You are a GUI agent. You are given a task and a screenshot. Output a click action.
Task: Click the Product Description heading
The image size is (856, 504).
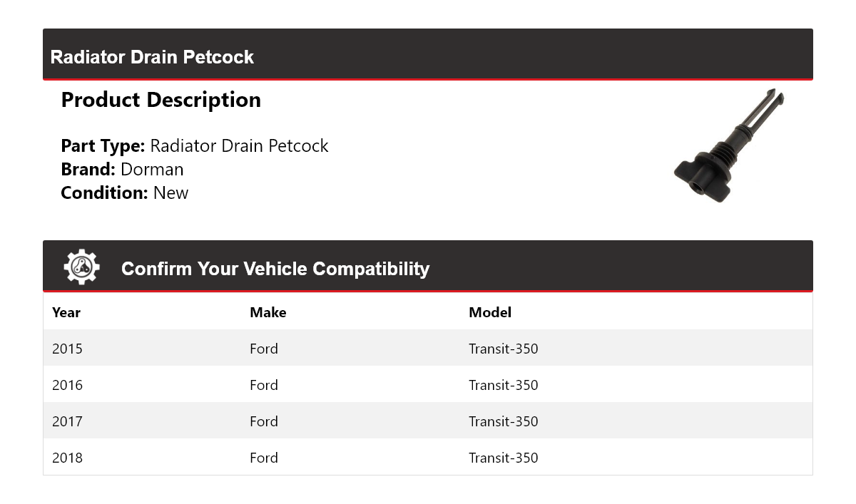[161, 100]
